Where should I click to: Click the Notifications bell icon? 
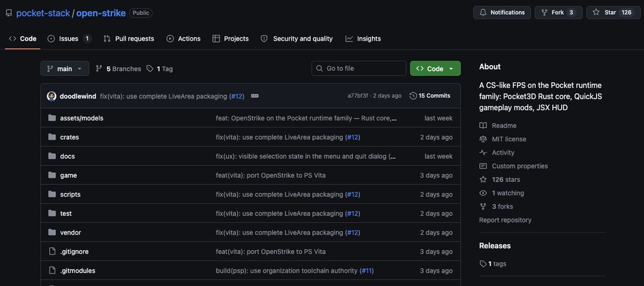point(483,12)
